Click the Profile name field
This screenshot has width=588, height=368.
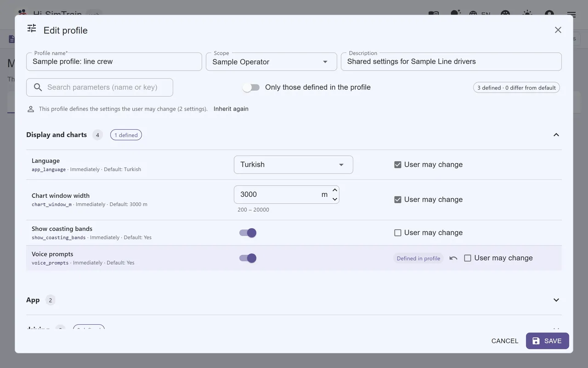[114, 62]
